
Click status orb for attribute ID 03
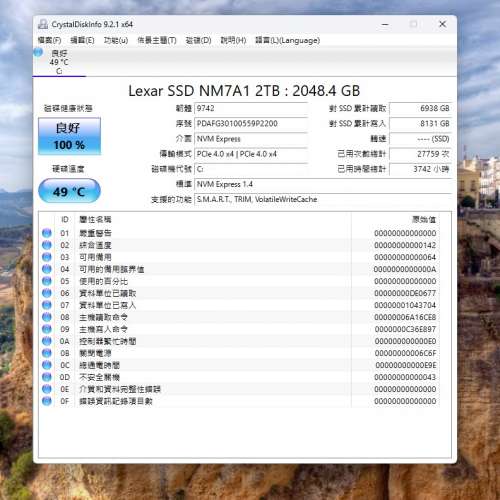(x=47, y=257)
